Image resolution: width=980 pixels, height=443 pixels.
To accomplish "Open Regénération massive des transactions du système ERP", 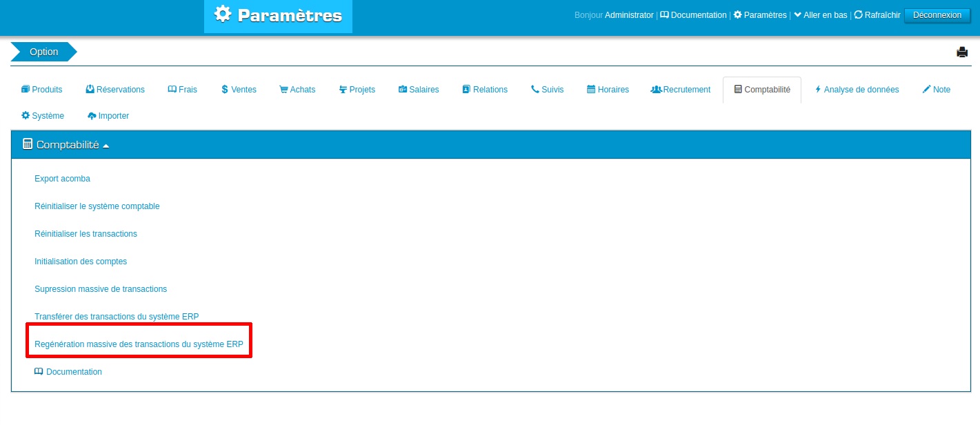I will click(139, 344).
